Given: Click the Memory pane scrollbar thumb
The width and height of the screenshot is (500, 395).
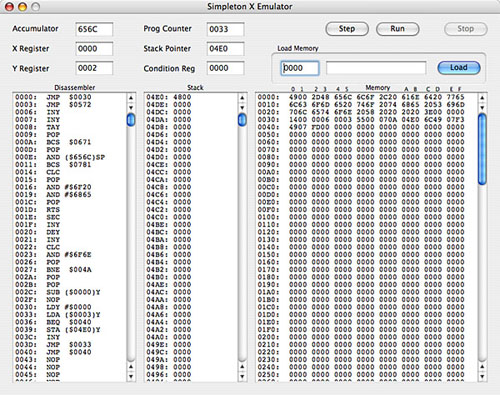Looking at the screenshot, I should click(x=482, y=149).
